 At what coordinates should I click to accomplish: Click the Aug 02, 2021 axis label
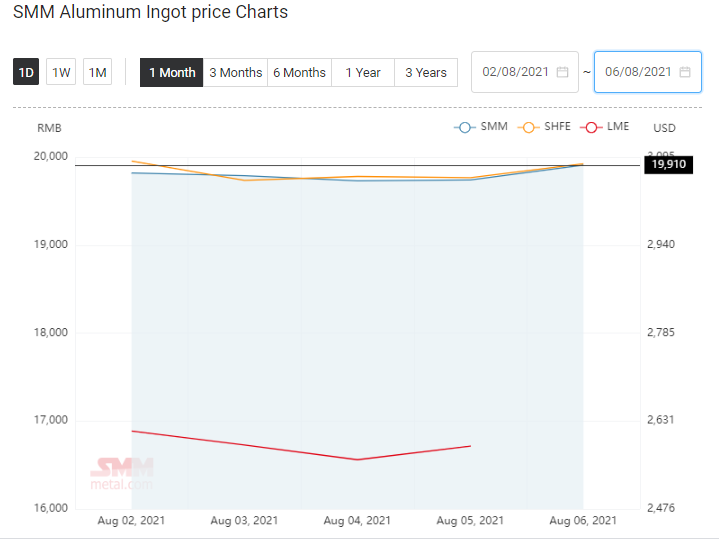(x=131, y=521)
